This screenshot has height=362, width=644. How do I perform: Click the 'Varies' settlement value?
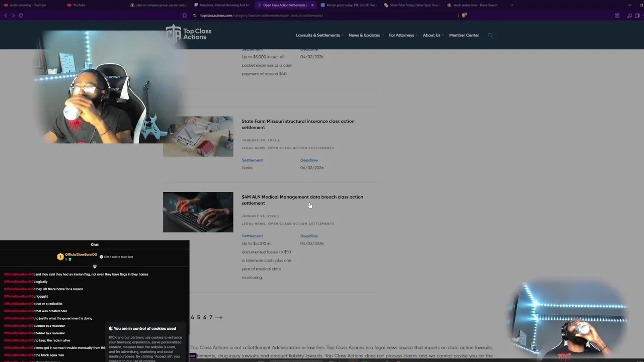click(247, 168)
